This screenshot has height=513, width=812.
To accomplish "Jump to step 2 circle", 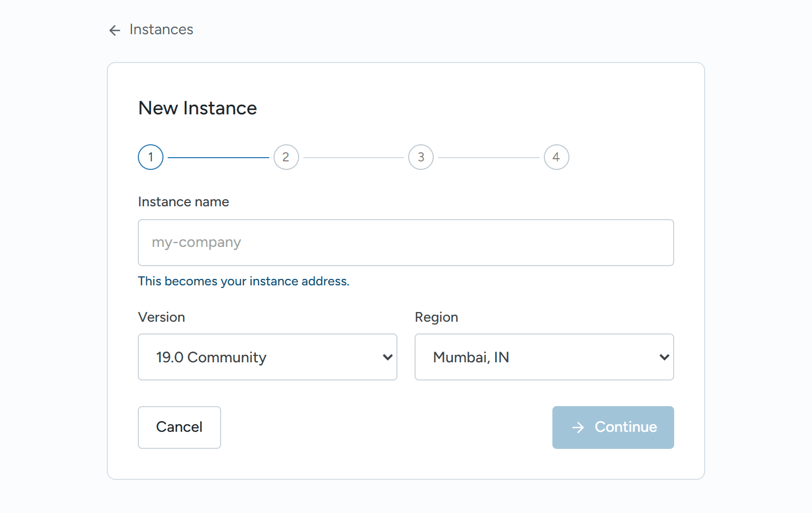I will tap(286, 157).
